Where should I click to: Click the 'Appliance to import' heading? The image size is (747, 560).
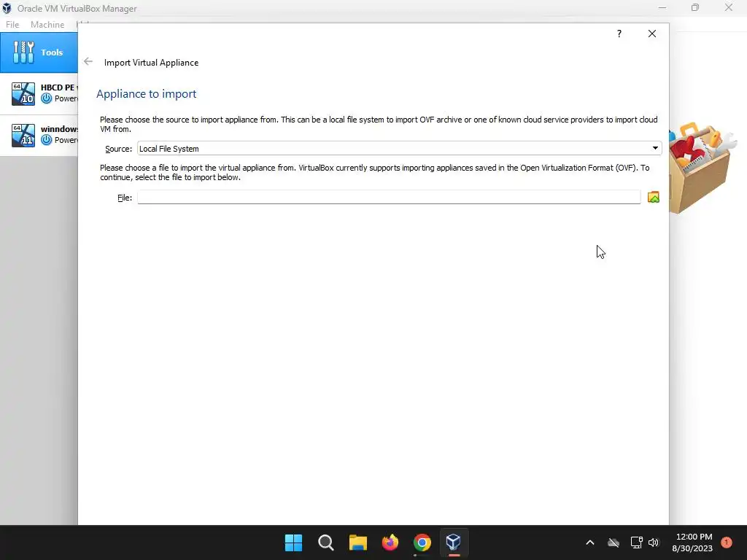pos(146,94)
